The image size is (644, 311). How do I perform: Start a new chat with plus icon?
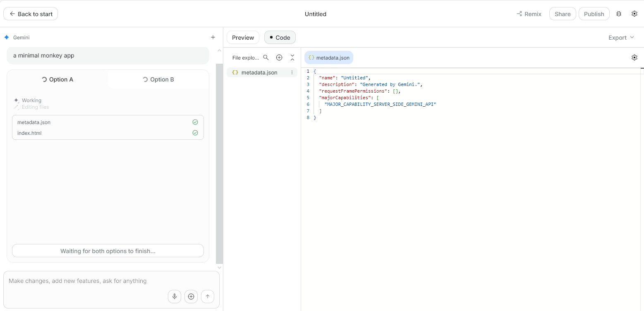tap(213, 37)
